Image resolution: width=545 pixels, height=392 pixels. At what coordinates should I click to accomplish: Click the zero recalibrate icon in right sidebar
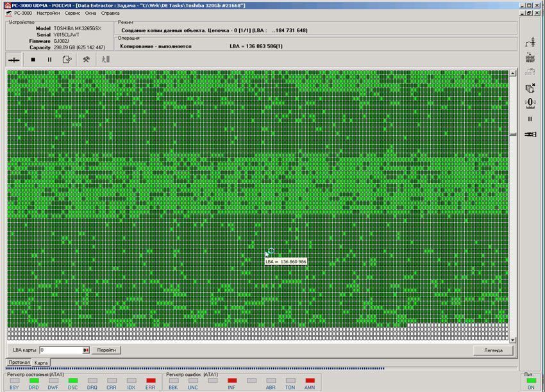[530, 102]
